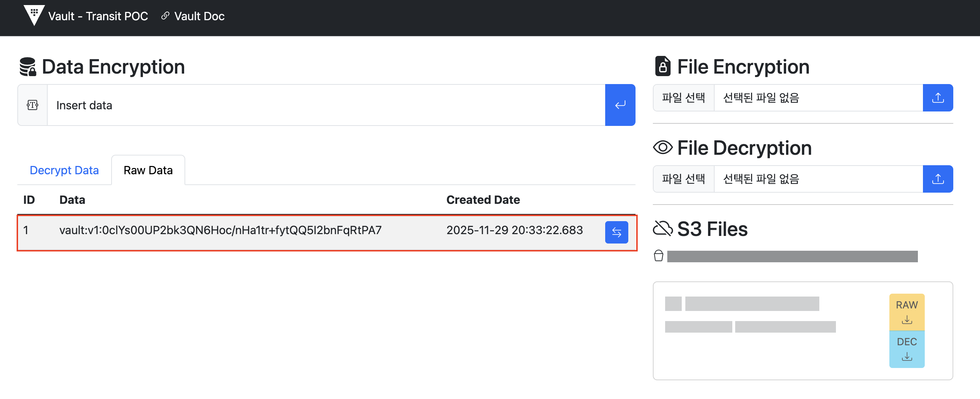The image size is (980, 399).
Task: Switch to the Decrypt Data tab
Action: 64,170
